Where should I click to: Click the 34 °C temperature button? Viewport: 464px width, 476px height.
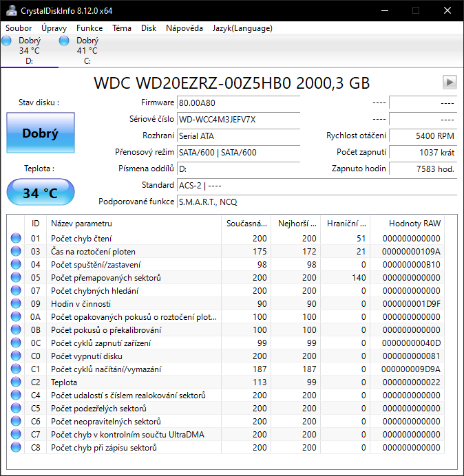pos(40,193)
